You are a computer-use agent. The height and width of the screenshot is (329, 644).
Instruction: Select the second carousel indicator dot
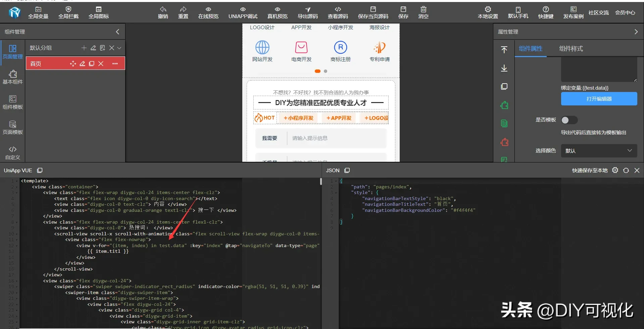point(326,71)
